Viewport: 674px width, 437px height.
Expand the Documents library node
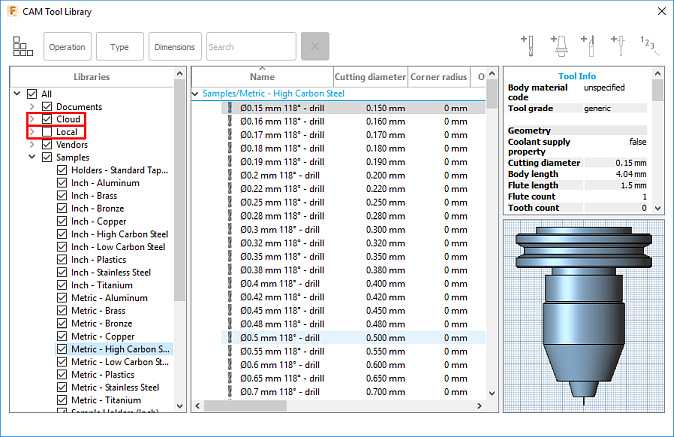coord(32,107)
